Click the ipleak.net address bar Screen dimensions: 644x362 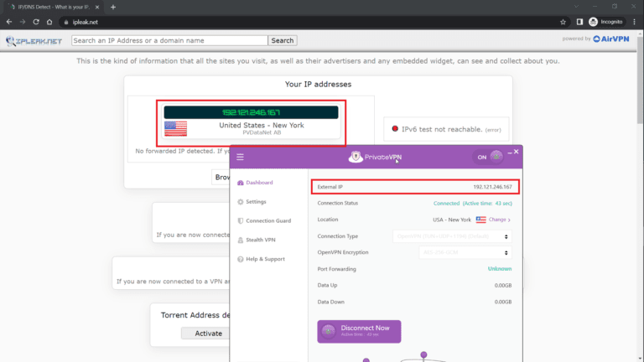pos(308,22)
